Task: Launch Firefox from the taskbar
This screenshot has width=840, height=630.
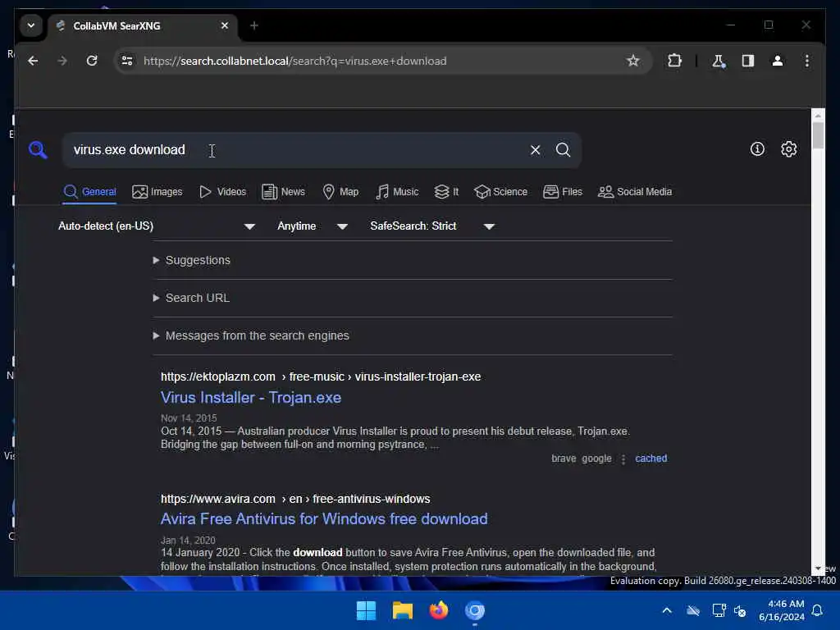Action: pyautogui.click(x=439, y=610)
